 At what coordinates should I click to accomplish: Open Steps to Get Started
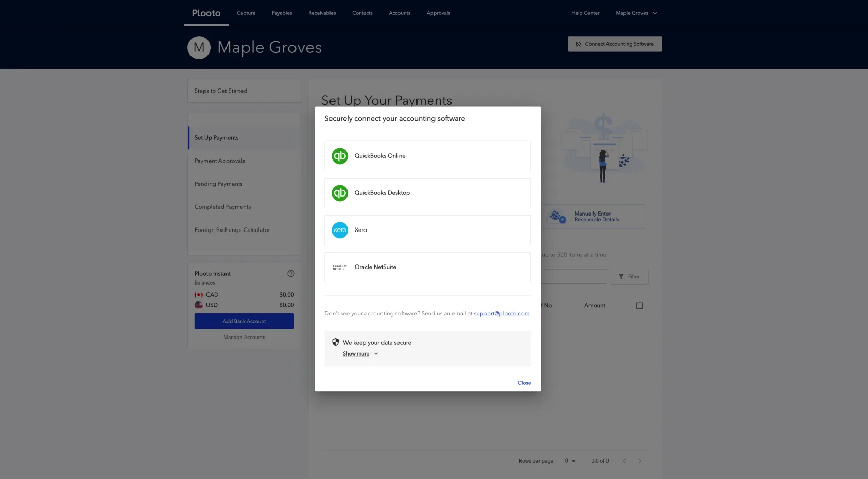point(245,91)
